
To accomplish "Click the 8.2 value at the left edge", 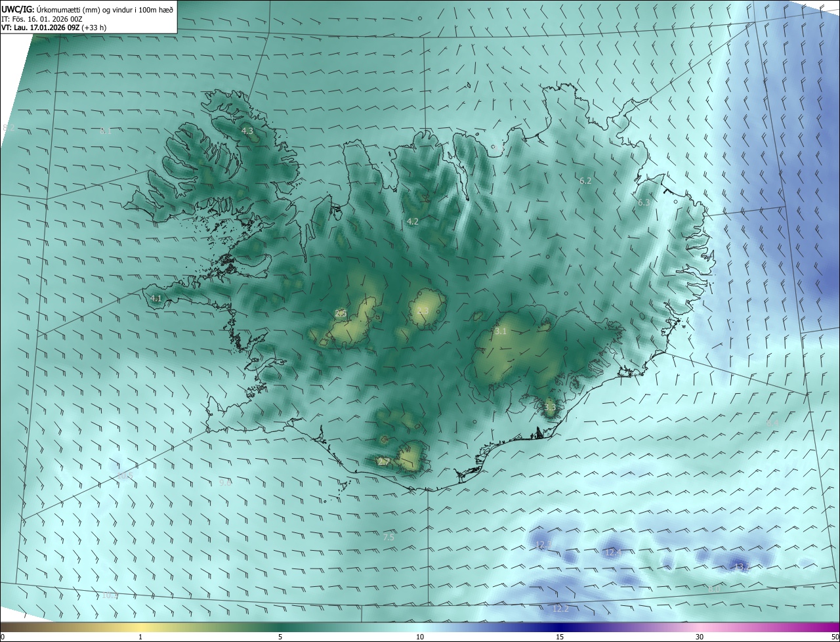I will click(9, 127).
